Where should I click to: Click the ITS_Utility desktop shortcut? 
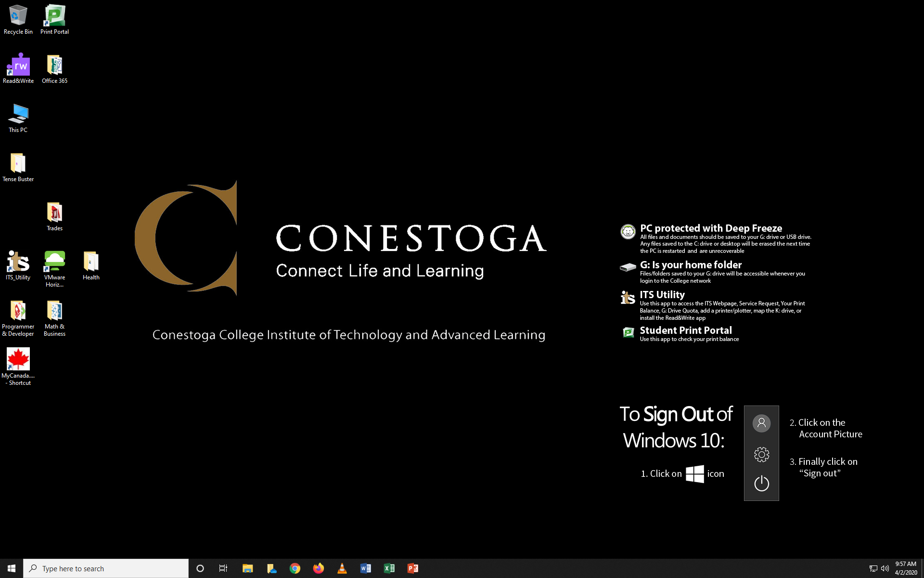point(18,265)
